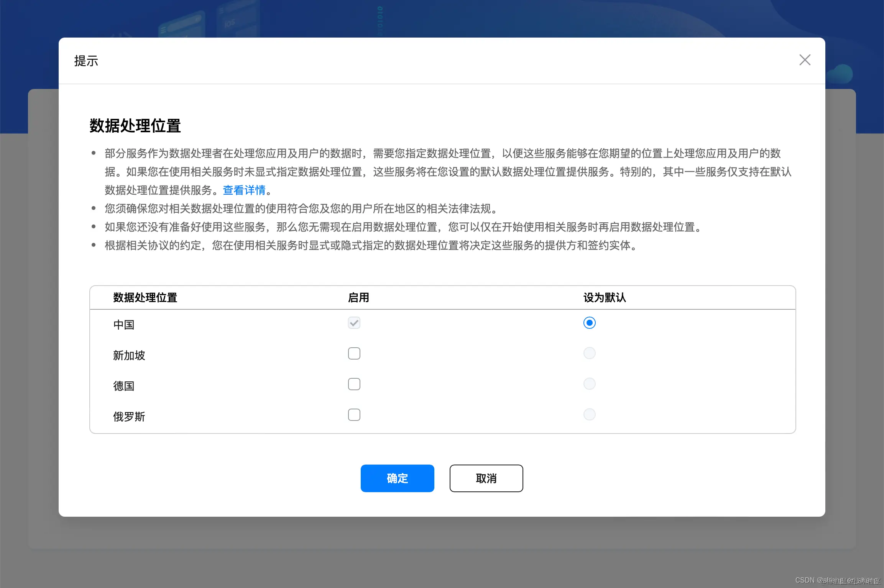Enable the 新加坡 data processing location

pyautogui.click(x=354, y=353)
